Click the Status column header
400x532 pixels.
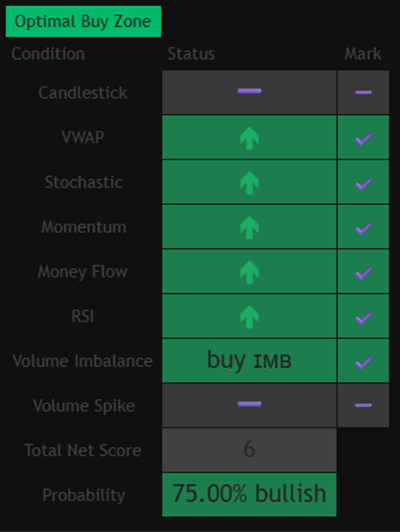coord(191,54)
